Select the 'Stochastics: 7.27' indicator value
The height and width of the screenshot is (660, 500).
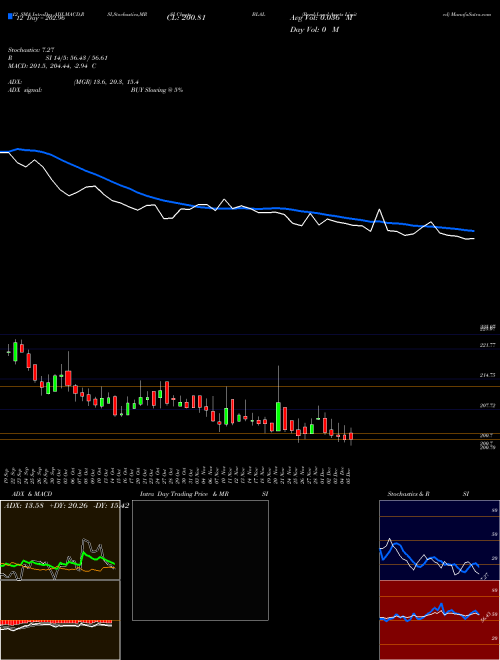tap(31, 50)
